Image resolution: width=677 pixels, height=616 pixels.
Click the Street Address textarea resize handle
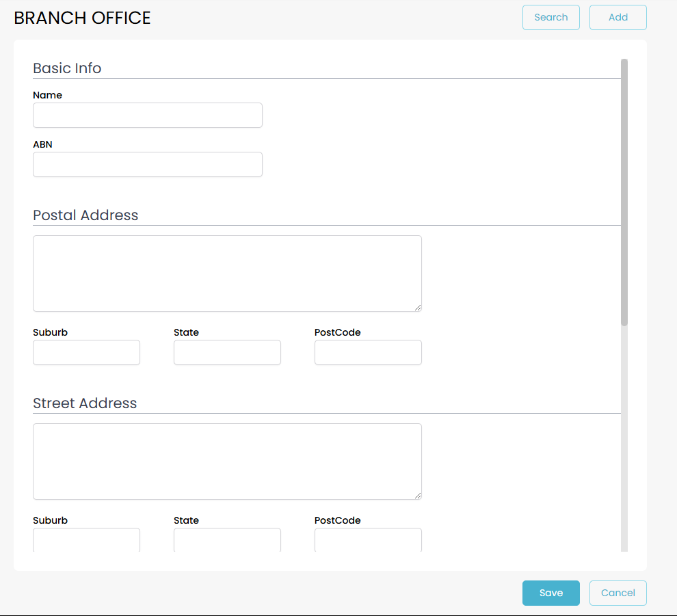(418, 496)
